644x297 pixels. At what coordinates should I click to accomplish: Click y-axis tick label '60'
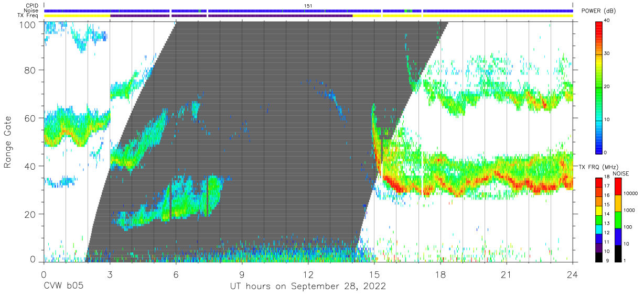[31, 118]
